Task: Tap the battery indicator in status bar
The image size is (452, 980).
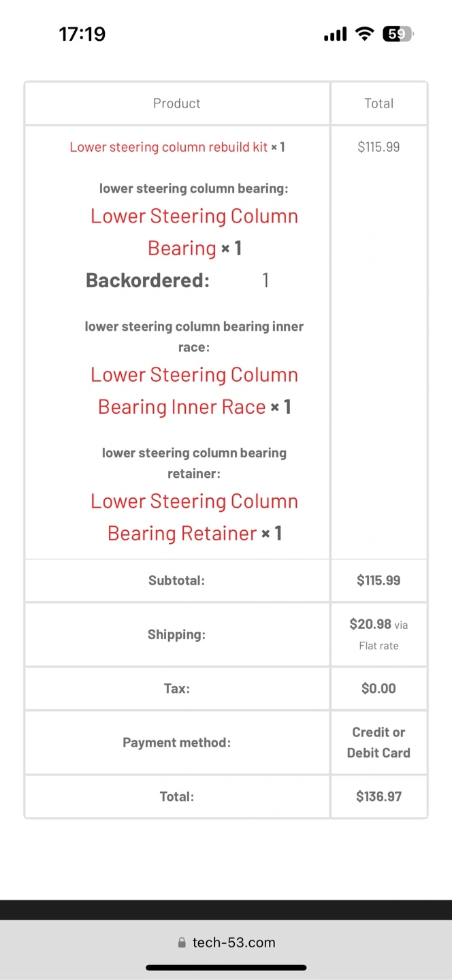Action: coord(398,34)
